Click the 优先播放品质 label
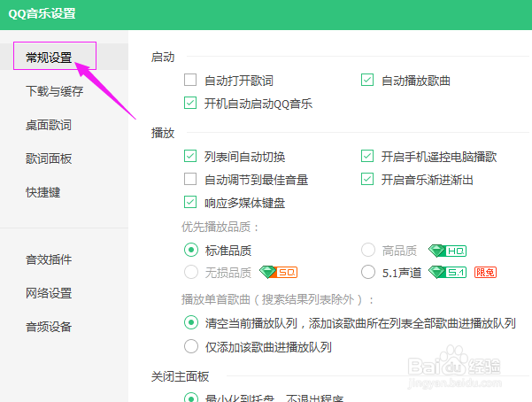 (x=220, y=227)
